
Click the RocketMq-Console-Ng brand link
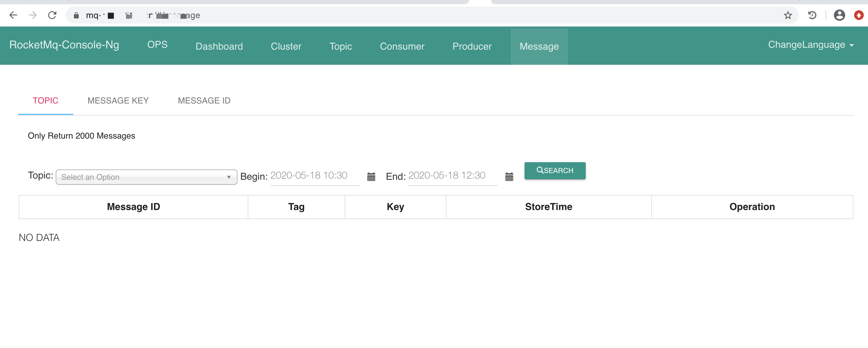(64, 45)
